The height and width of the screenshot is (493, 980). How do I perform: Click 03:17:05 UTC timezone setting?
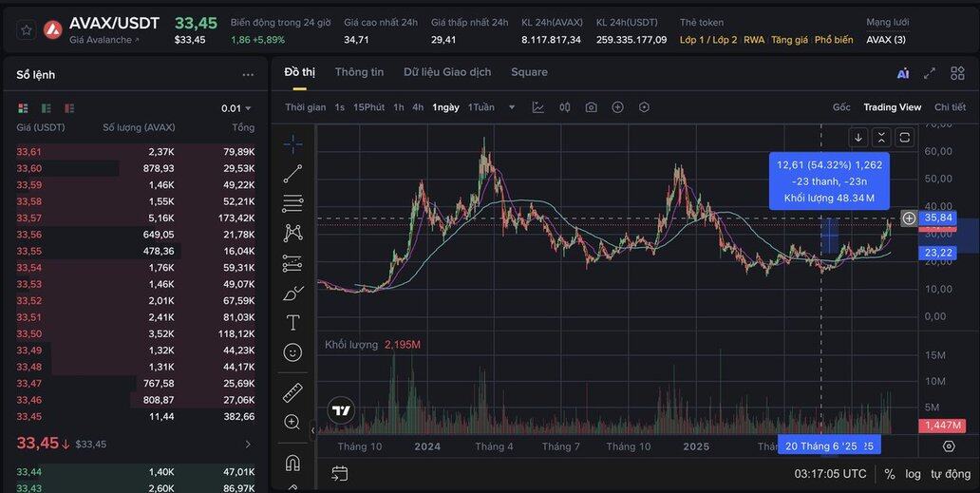(x=831, y=474)
